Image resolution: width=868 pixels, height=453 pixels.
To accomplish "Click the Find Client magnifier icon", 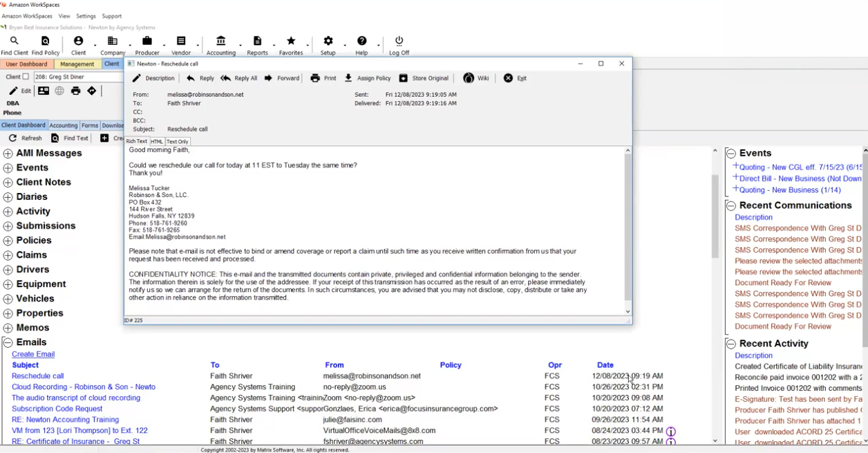I will pyautogui.click(x=14, y=41).
